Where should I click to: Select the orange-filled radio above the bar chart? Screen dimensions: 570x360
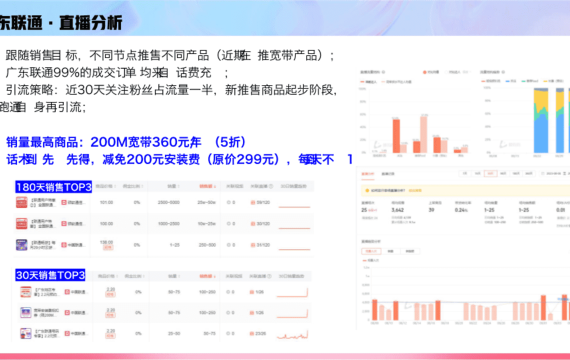424,72
